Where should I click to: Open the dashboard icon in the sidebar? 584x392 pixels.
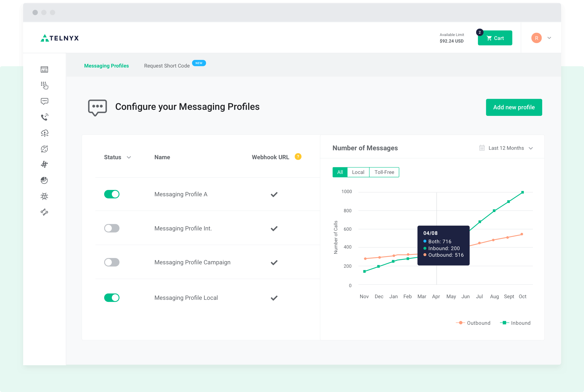pos(44,69)
